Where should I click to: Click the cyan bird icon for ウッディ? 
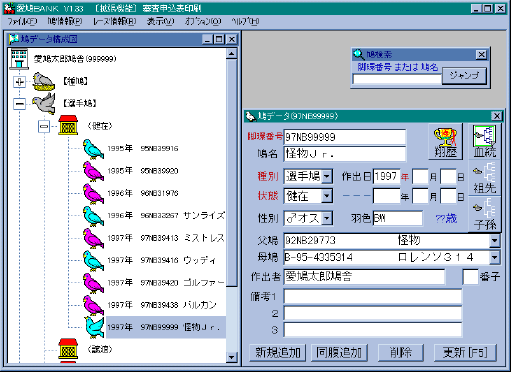(x=93, y=260)
